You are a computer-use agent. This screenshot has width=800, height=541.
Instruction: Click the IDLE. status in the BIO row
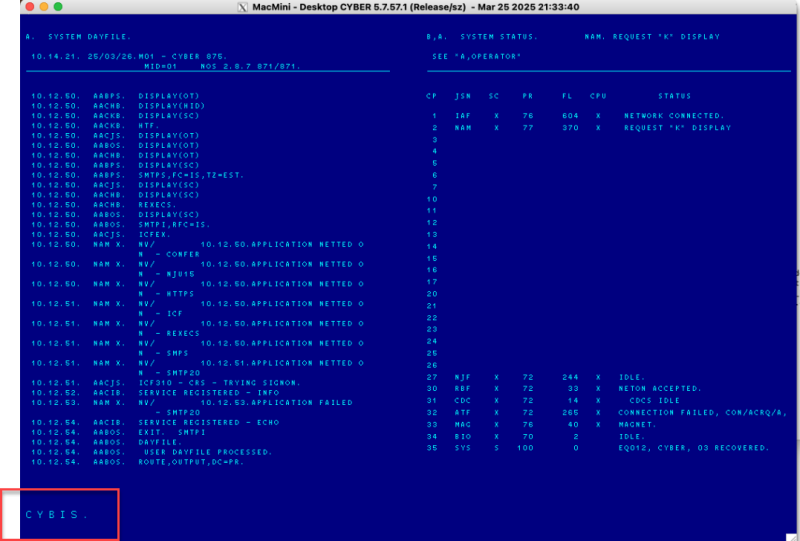(632, 436)
